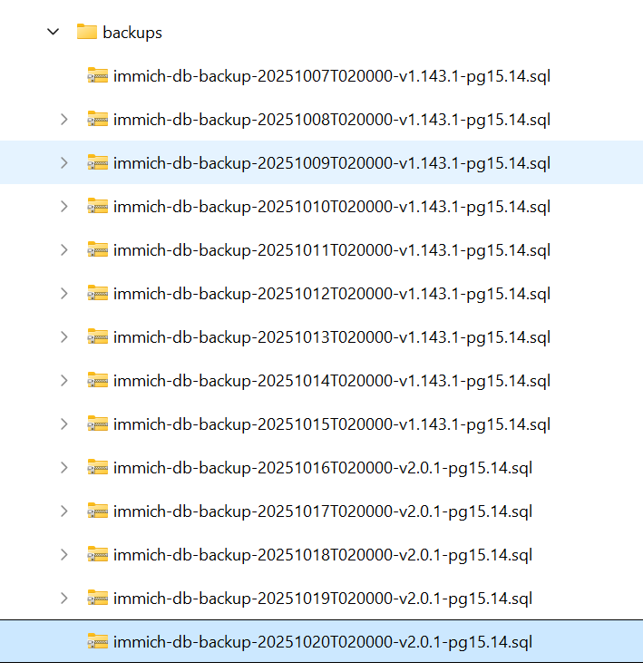Expand the 20251017T020000 backup archive
The image size is (643, 672).
click(x=64, y=511)
